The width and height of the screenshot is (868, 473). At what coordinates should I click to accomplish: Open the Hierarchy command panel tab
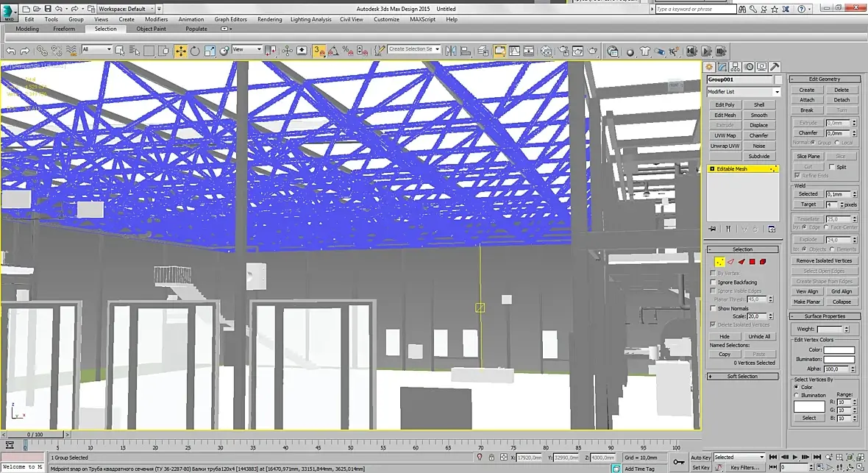[735, 66]
